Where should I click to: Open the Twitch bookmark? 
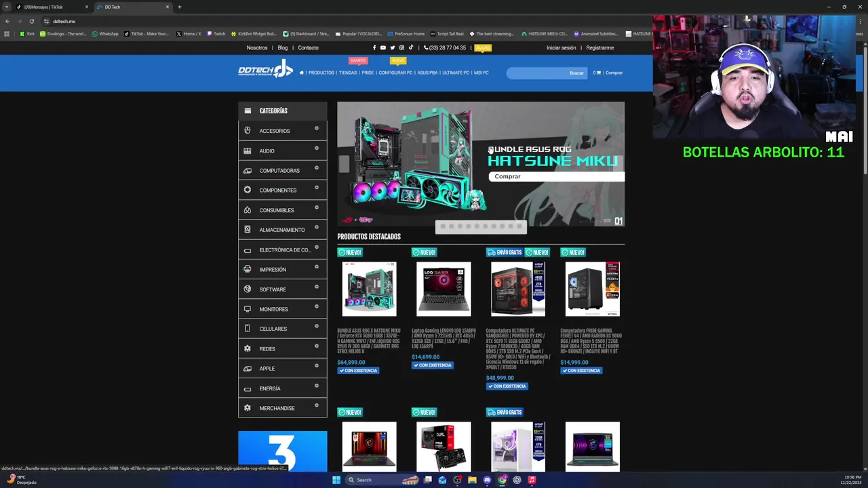pos(216,34)
